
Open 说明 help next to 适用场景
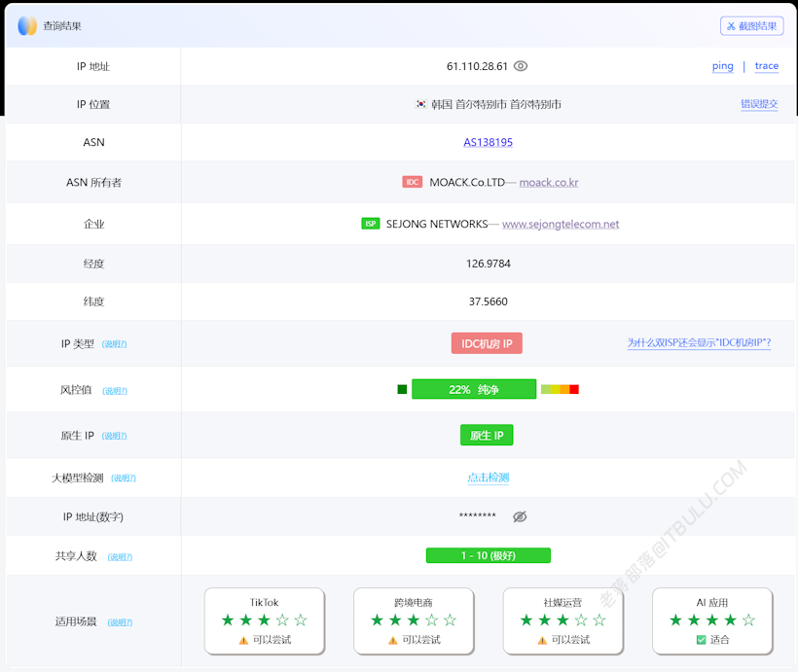pyautogui.click(x=120, y=622)
